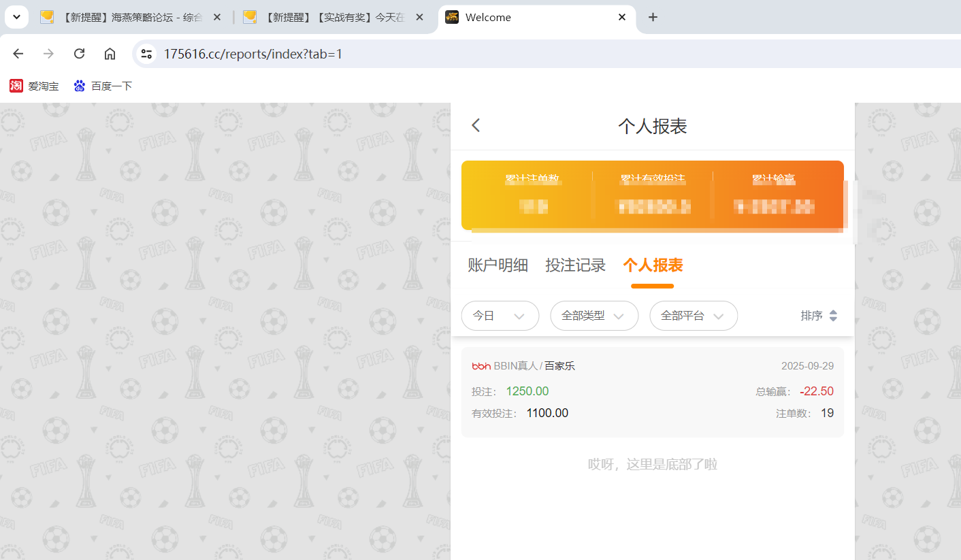Select the 投注记录 tab
The width and height of the screenshot is (961, 560).
(575, 265)
